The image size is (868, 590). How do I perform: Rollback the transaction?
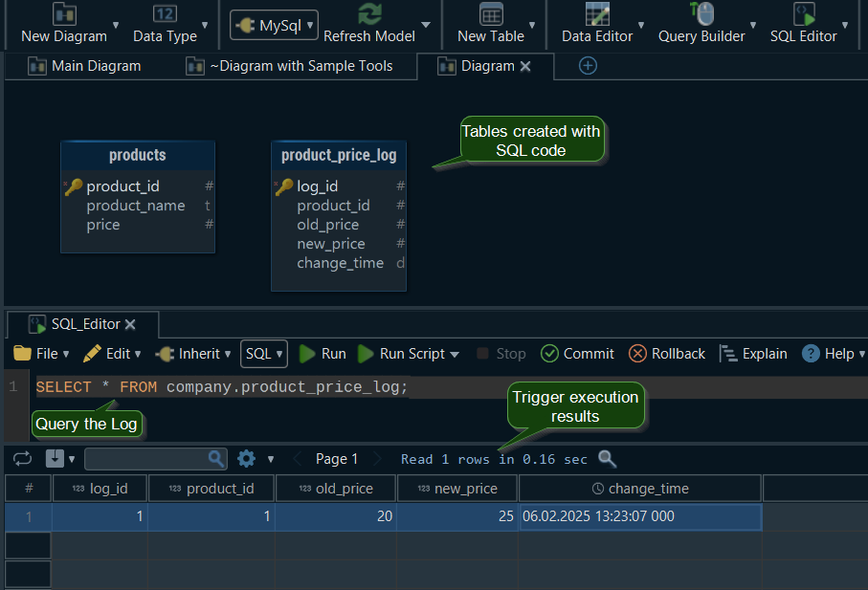click(667, 354)
